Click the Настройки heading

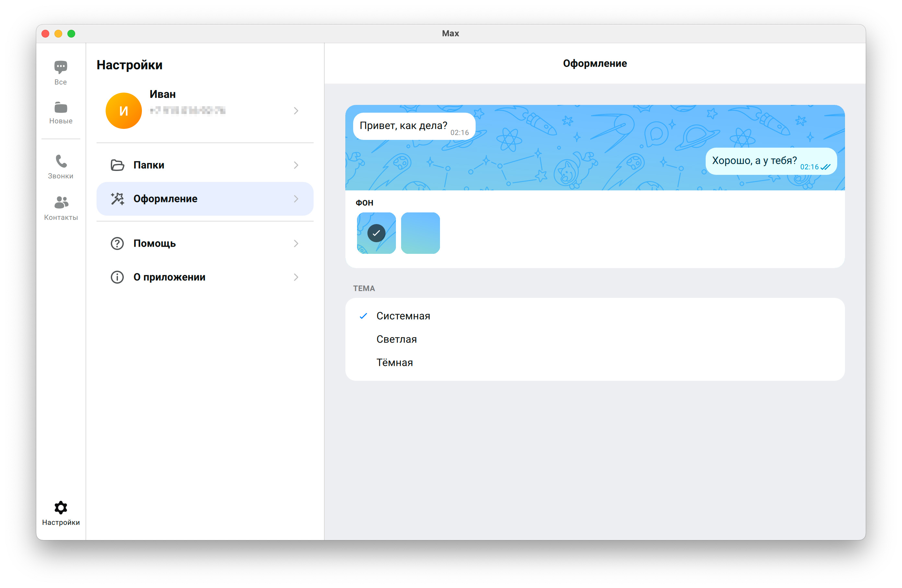coord(130,65)
